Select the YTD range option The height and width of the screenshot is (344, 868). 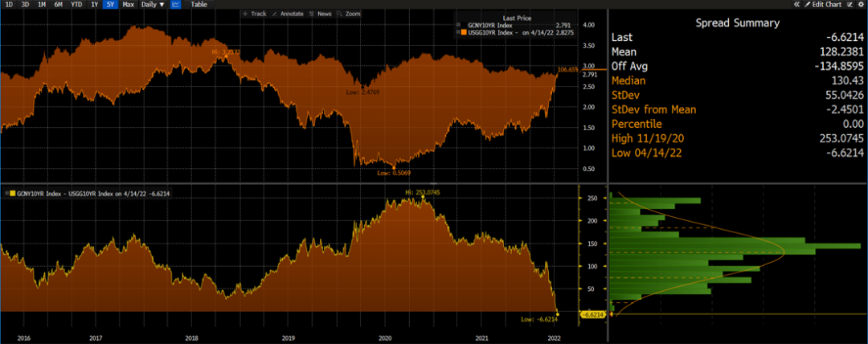click(x=76, y=4)
